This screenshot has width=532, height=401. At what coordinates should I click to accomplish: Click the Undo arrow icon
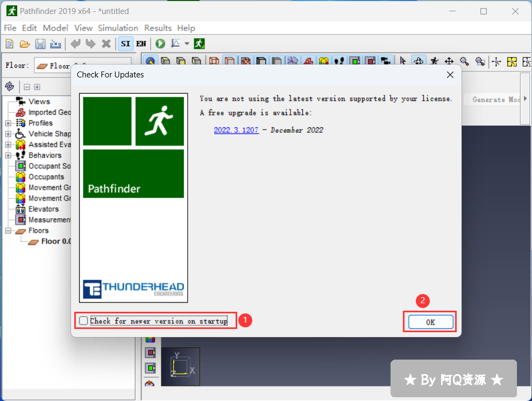pos(75,44)
